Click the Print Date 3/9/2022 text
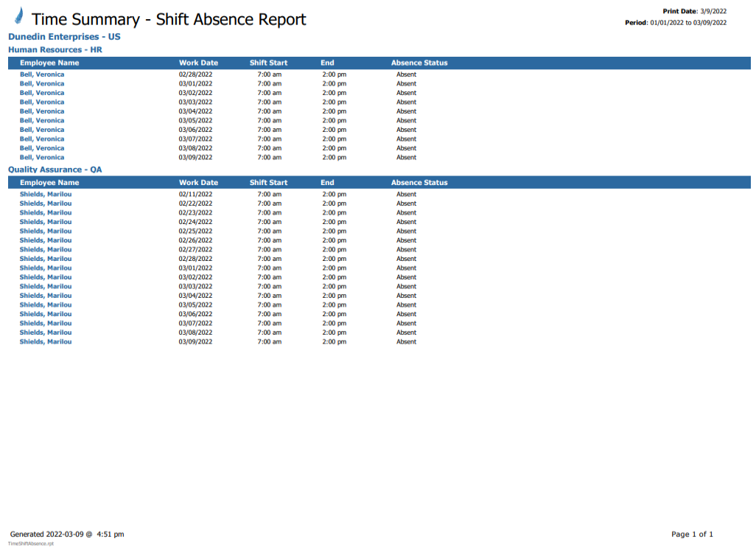 pyautogui.click(x=694, y=11)
